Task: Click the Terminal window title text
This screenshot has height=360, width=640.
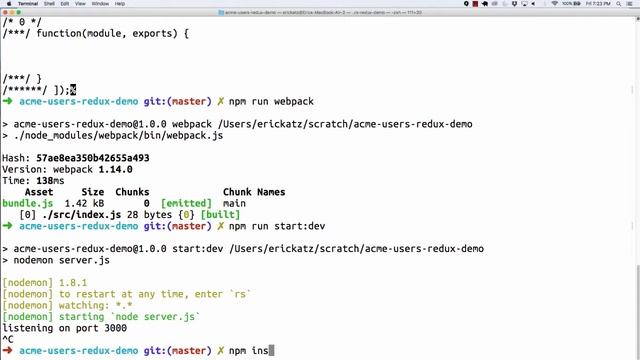Action: [323, 13]
